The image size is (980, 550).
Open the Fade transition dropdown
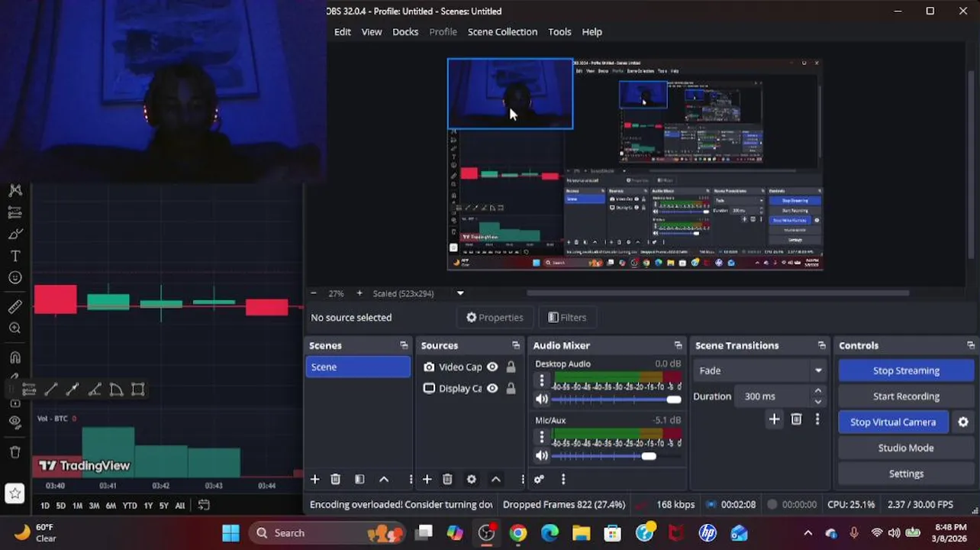(761, 370)
